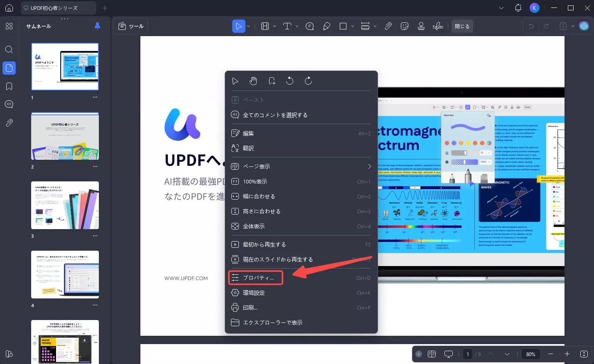
Task: Expand the save options dropdown arrow
Action: [x=573, y=26]
